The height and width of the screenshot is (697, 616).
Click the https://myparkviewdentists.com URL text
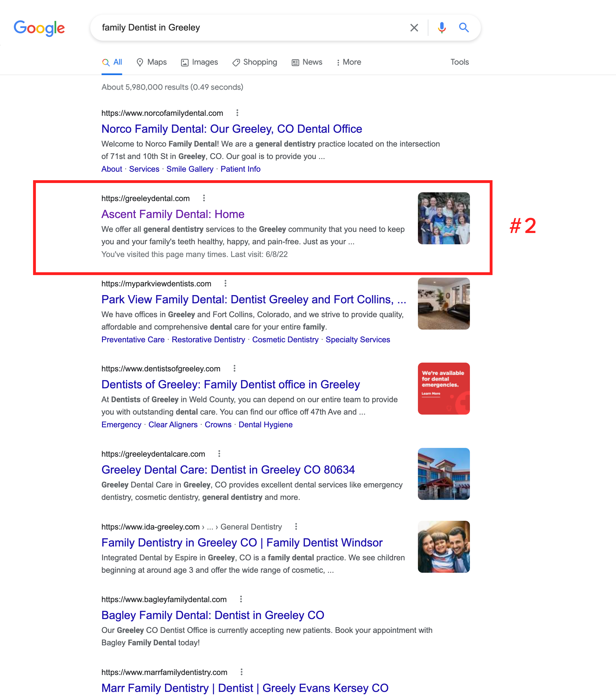coord(156,284)
